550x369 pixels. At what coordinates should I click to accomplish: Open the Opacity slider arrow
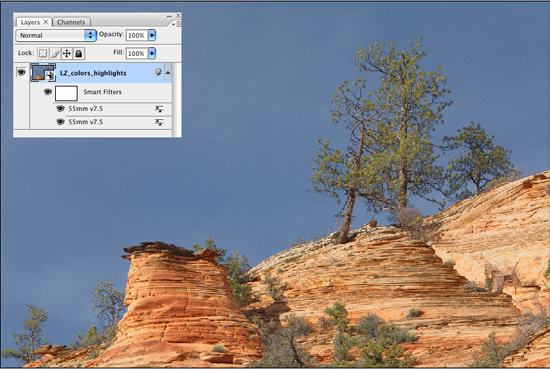coord(152,35)
